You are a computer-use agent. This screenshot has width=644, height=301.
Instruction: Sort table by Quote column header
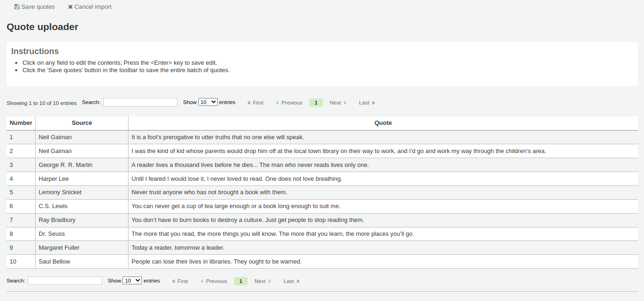(x=383, y=123)
